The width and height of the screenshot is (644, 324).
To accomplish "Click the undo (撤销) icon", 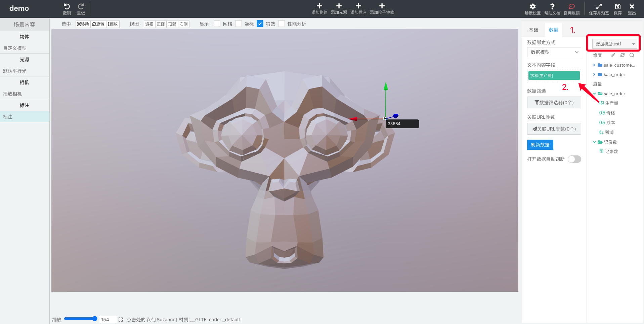I will (67, 6).
